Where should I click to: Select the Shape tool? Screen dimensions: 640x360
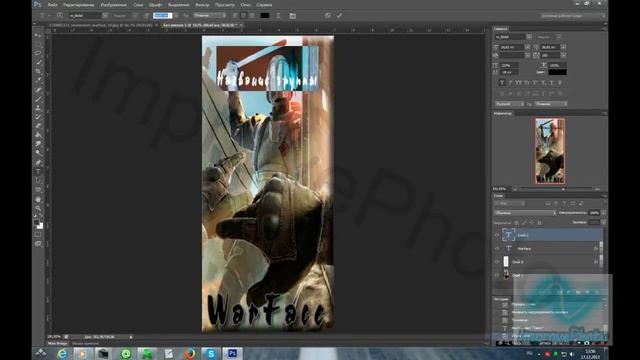[x=38, y=190]
